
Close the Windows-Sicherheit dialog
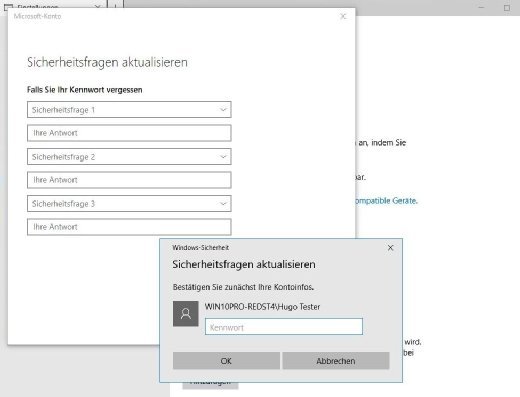click(x=390, y=248)
